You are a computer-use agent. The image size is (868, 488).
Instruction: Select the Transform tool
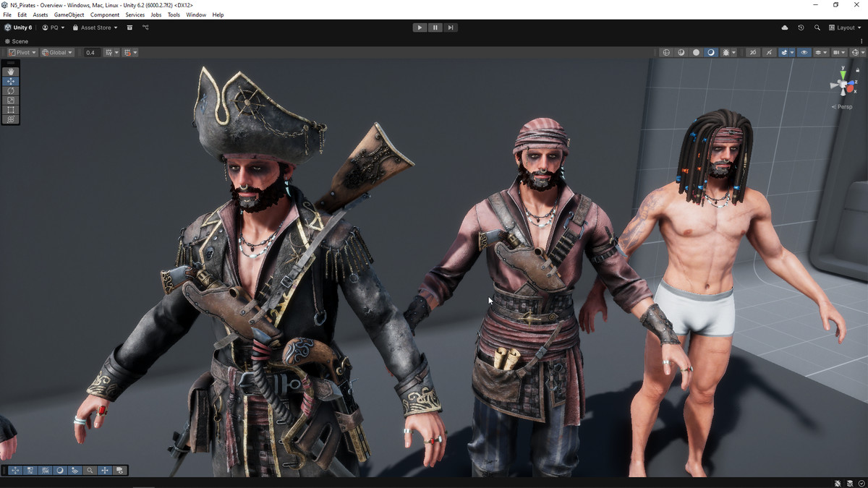point(11,119)
